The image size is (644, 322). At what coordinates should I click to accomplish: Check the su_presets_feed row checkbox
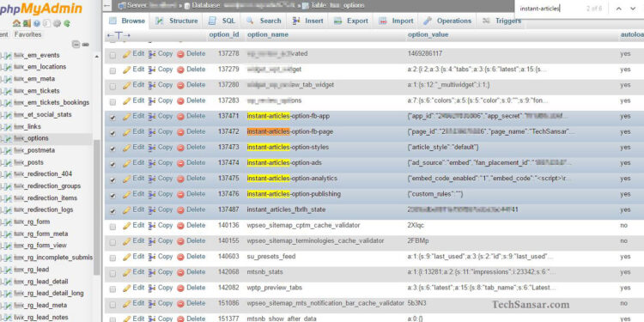click(112, 258)
